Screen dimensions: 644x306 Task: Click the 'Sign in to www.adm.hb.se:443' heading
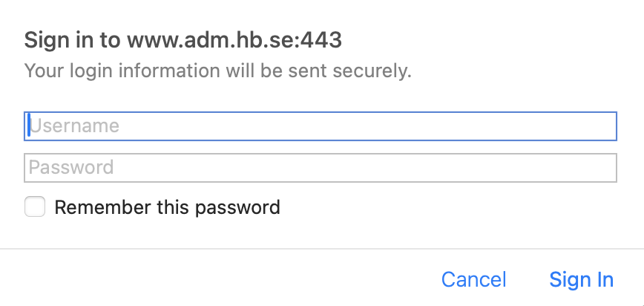pos(183,40)
